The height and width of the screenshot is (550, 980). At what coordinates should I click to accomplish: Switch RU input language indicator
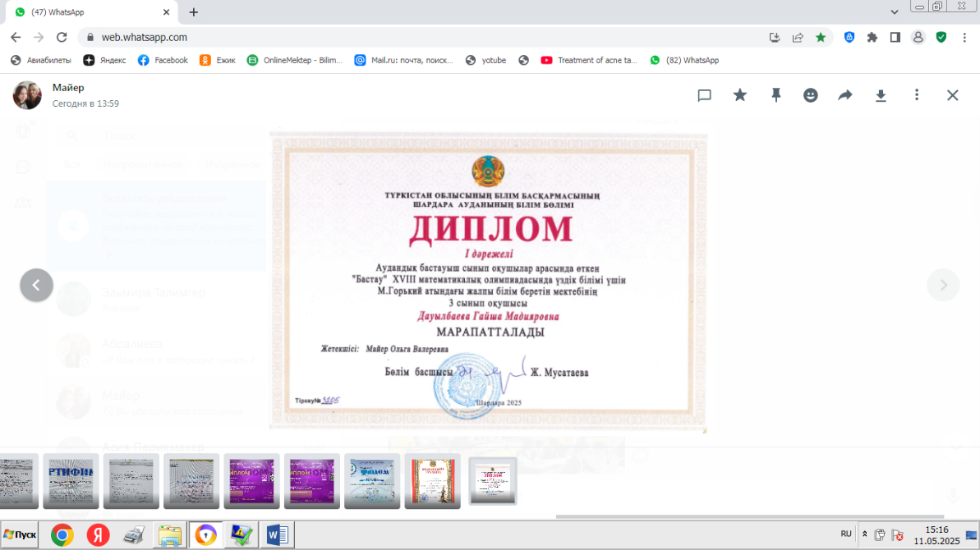[x=846, y=534]
